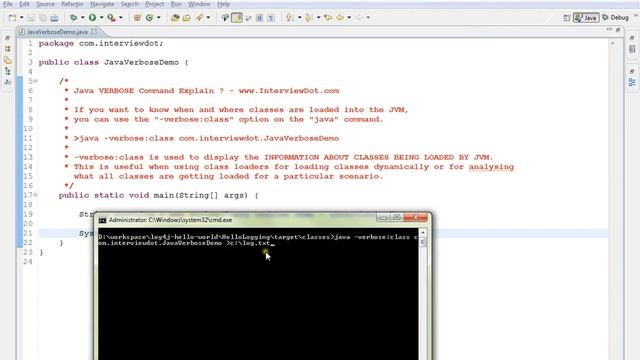
Task: Switch to the Java perspective
Action: click(586, 18)
